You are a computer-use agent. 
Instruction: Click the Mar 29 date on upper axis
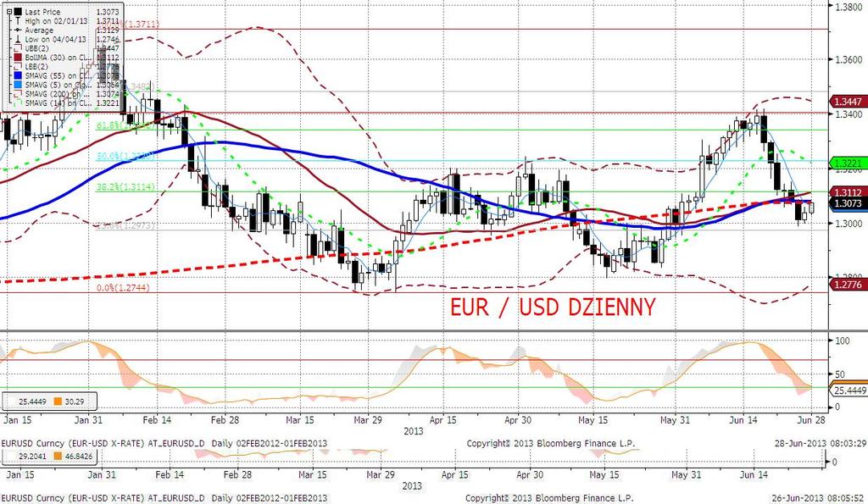click(368, 420)
